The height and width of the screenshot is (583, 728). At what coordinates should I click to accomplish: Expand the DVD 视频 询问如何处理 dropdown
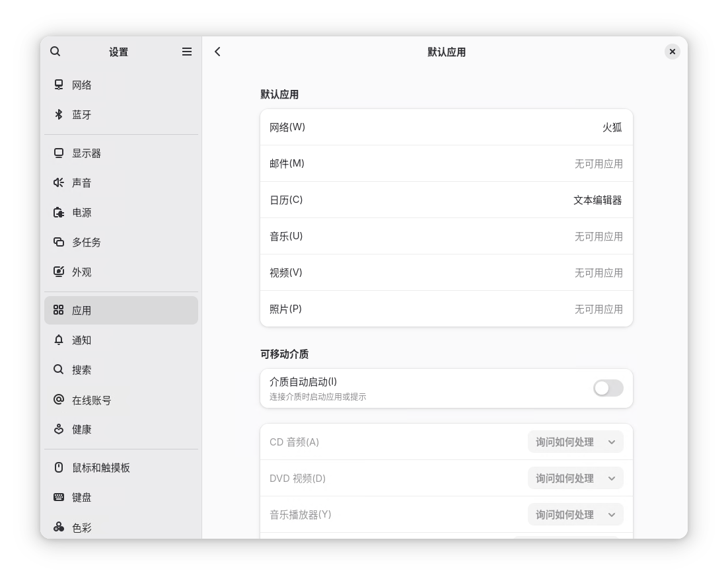tap(575, 478)
